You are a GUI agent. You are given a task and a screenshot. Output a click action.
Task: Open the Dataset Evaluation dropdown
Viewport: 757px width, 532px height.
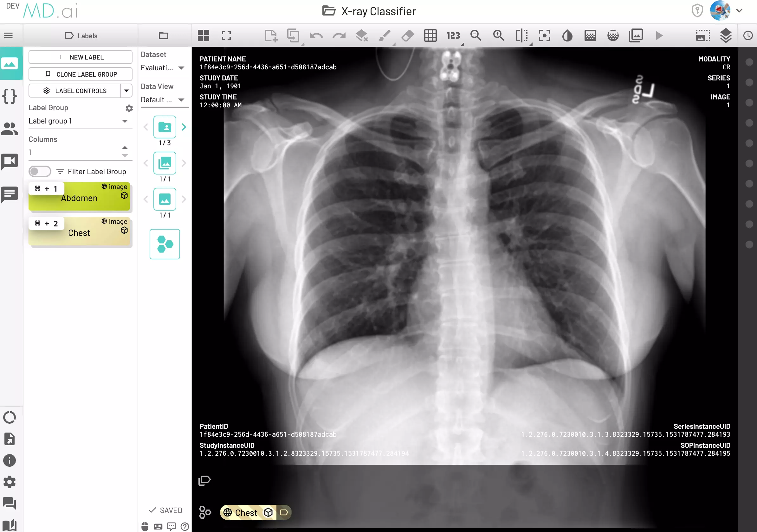coord(164,68)
